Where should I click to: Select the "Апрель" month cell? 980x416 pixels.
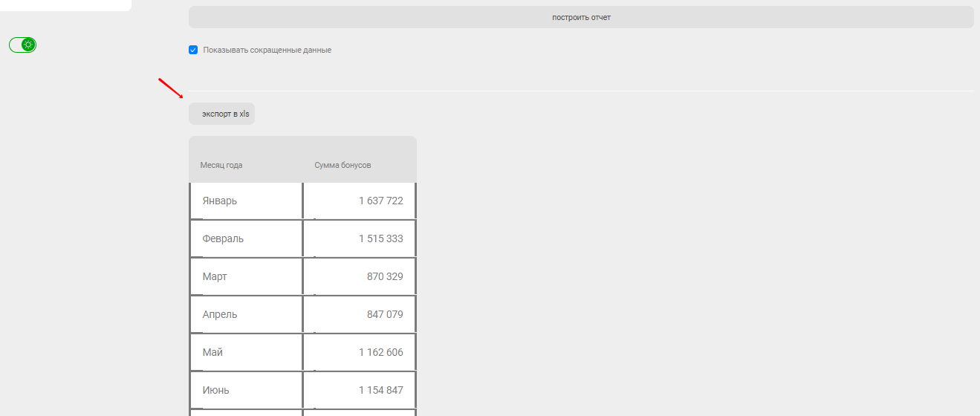click(x=246, y=314)
